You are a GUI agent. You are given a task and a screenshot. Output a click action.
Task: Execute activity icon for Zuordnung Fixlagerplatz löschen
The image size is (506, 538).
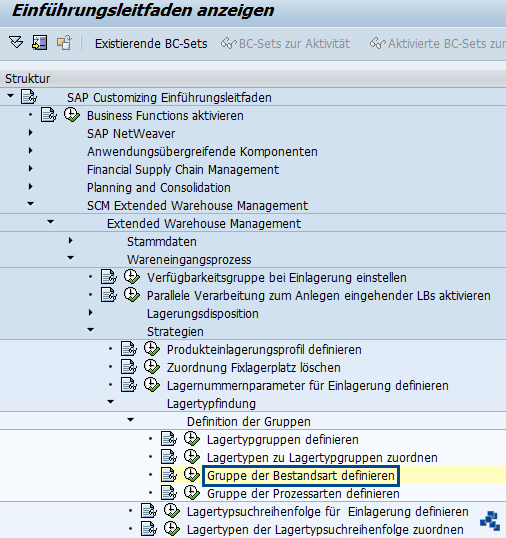click(152, 367)
